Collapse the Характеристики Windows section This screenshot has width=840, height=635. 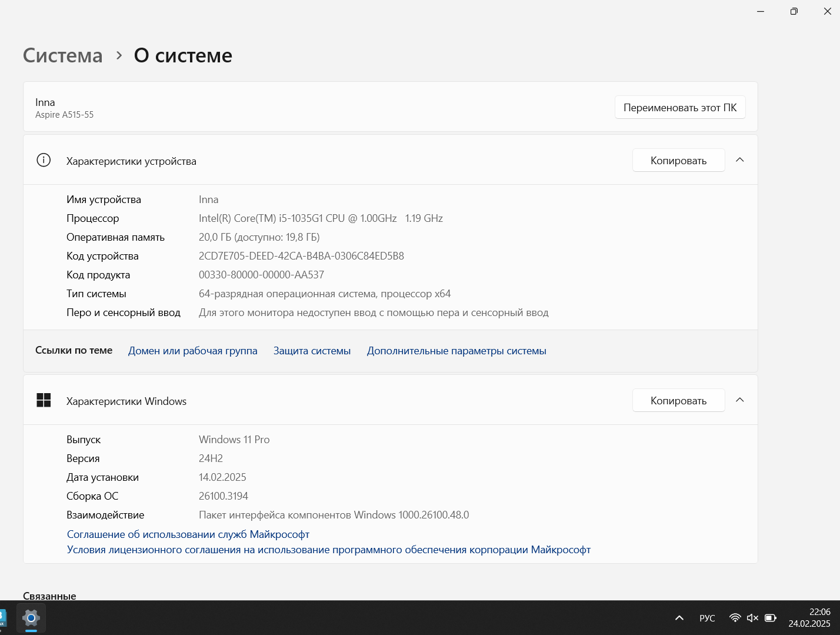(x=740, y=400)
